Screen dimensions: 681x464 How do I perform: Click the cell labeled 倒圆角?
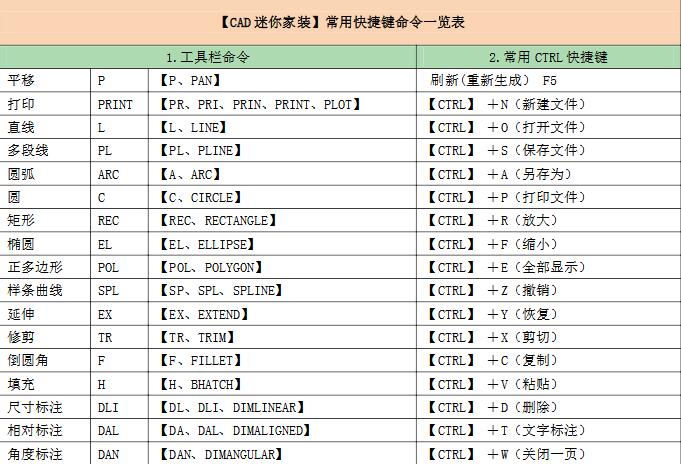(45, 361)
